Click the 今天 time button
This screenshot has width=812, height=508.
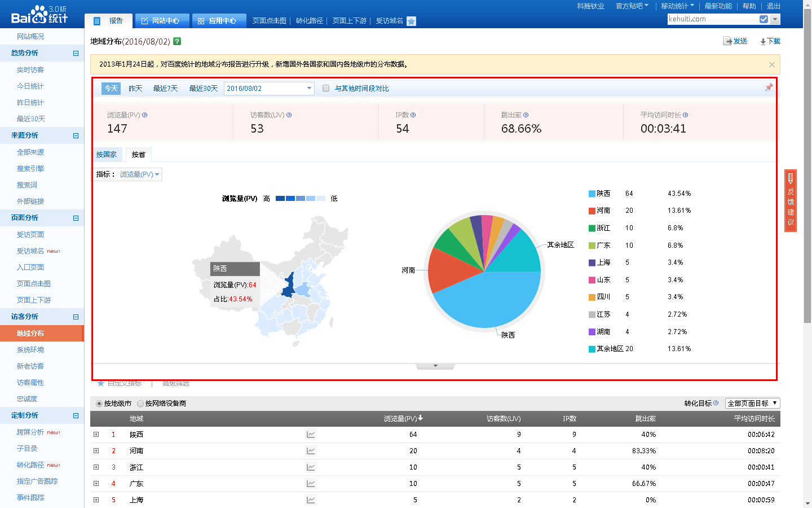click(111, 89)
